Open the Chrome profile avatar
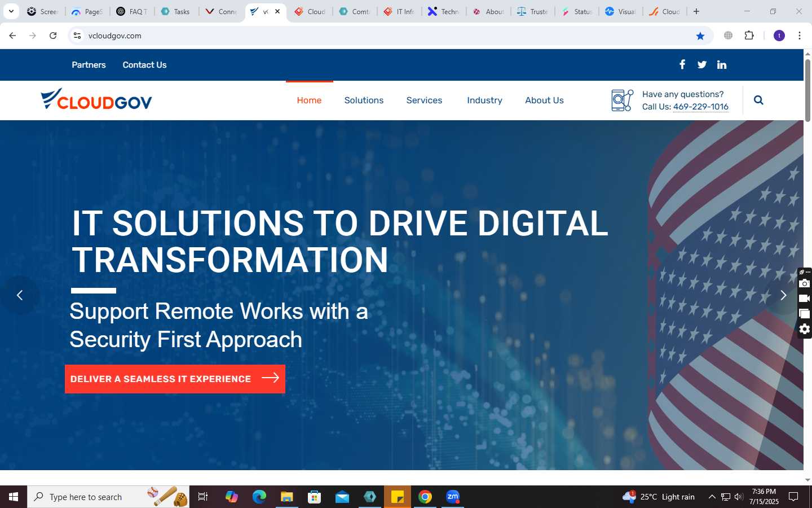The height and width of the screenshot is (508, 812). point(779,36)
